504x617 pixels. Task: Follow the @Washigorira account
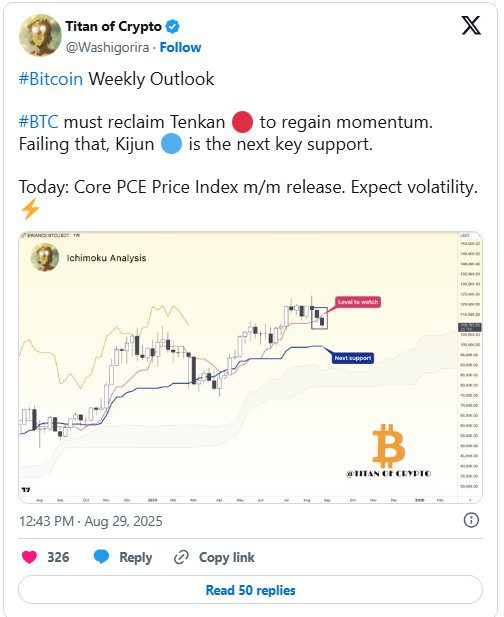click(x=180, y=48)
